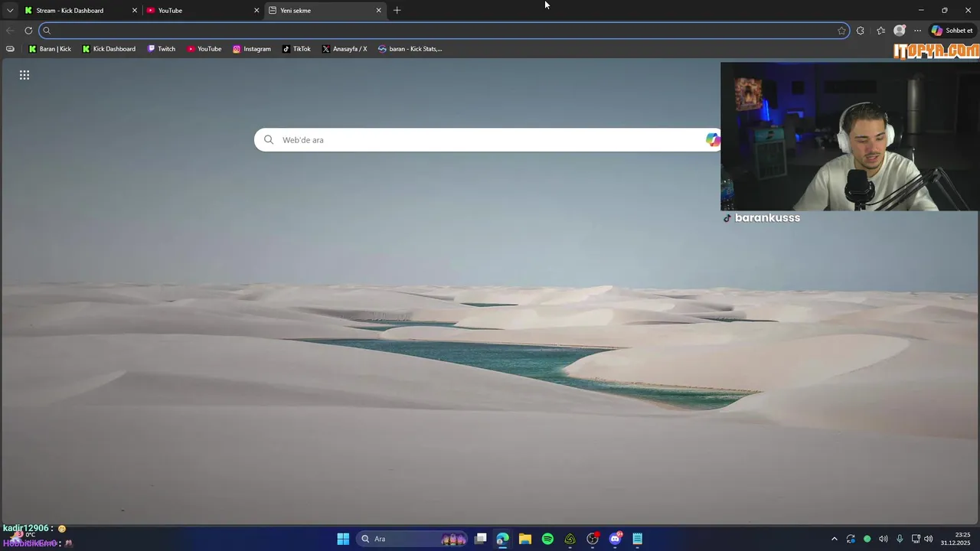Image resolution: width=980 pixels, height=551 pixels.
Task: Click the search magnifier in Web'de ara box
Action: [269, 140]
